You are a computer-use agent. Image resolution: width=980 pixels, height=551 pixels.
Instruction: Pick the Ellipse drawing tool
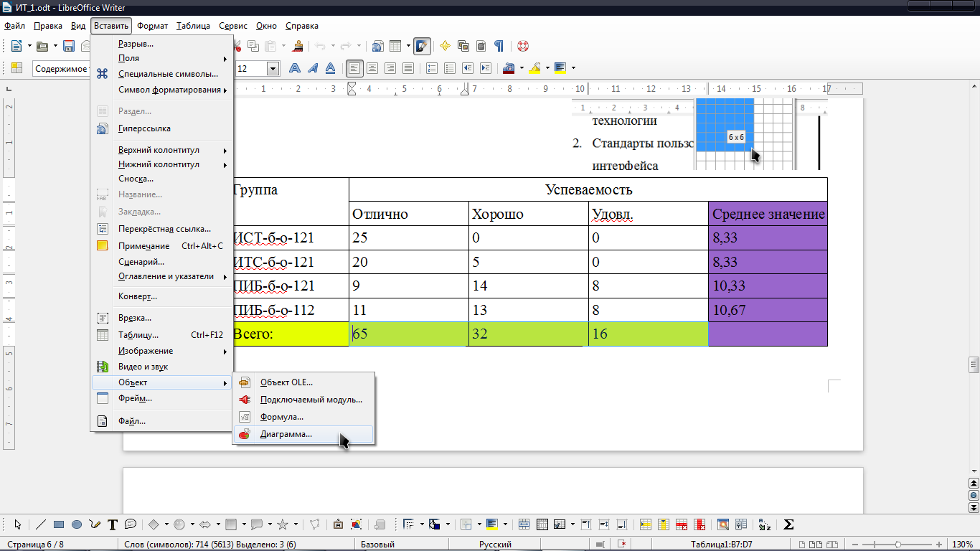click(x=77, y=524)
